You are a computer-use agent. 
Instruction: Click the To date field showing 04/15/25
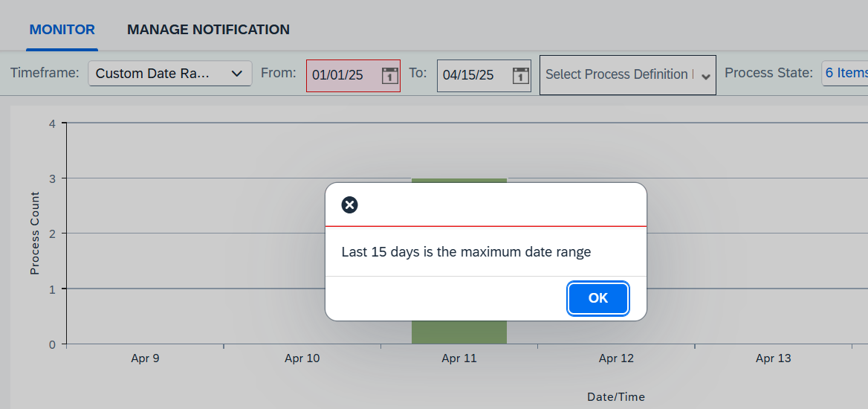point(484,75)
